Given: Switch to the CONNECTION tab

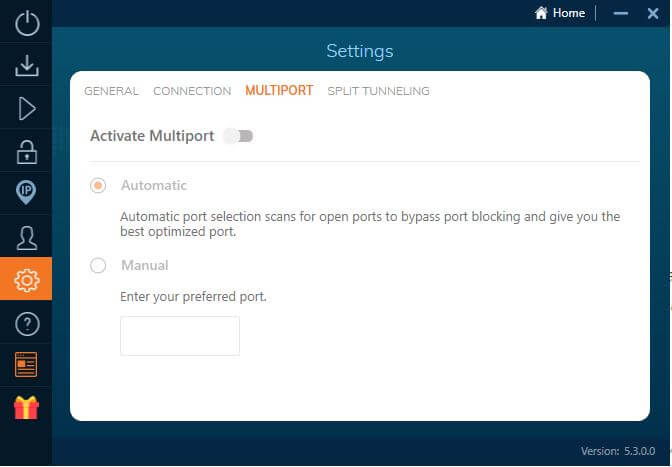Looking at the screenshot, I should (192, 91).
